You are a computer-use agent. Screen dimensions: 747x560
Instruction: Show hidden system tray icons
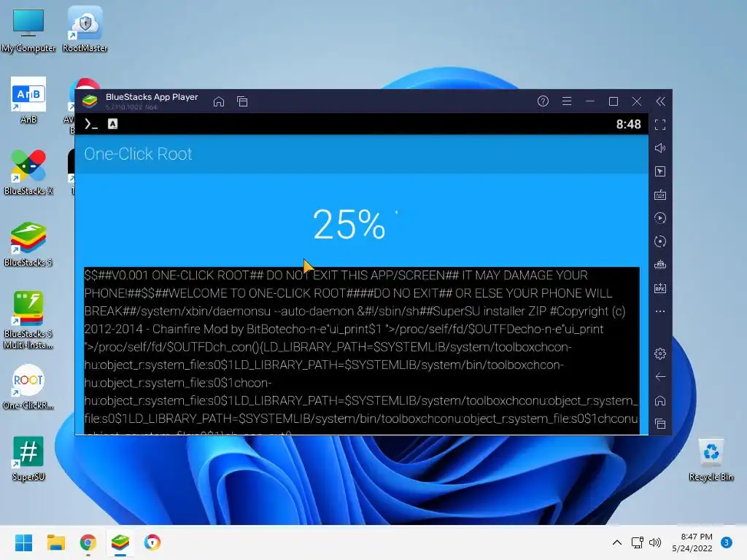click(617, 542)
